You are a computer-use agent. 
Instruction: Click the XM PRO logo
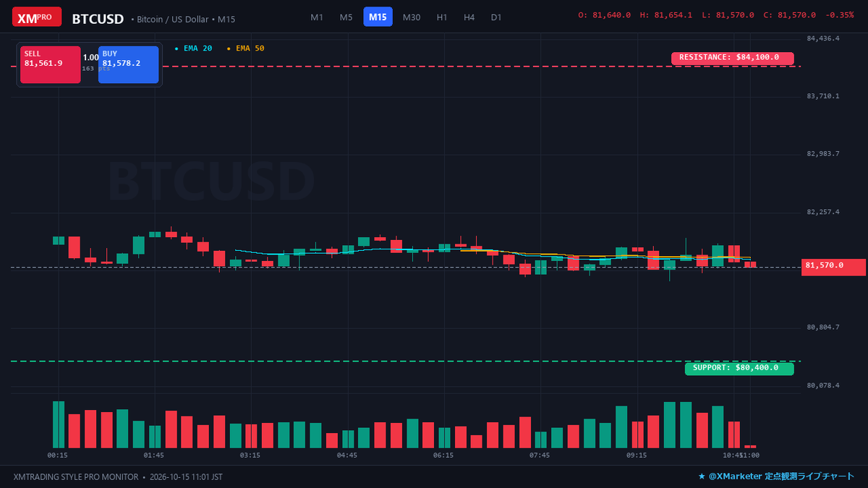(37, 17)
